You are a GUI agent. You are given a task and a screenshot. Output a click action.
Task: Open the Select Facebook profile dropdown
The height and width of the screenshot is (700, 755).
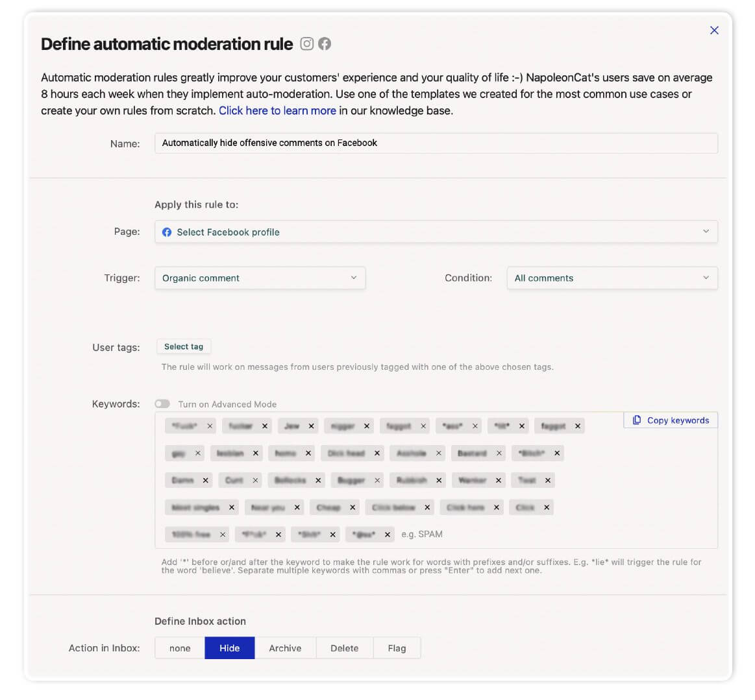point(436,232)
